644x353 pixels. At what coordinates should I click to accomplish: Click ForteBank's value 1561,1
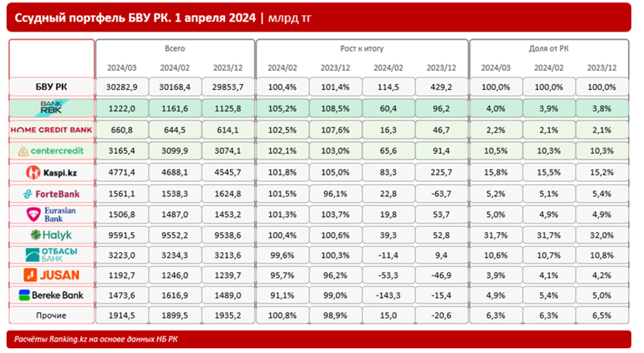click(122, 194)
